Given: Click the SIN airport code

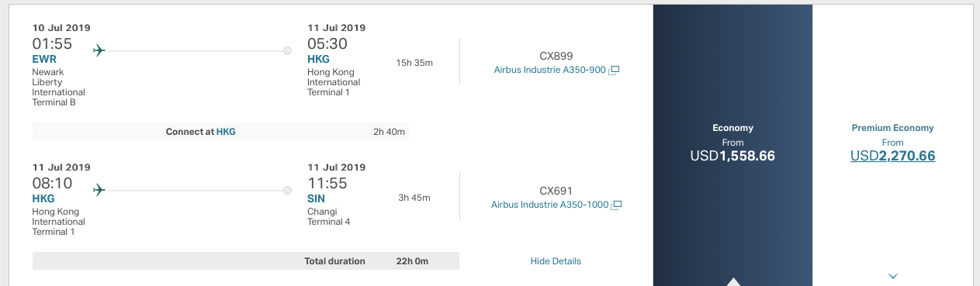Looking at the screenshot, I should coord(317,199).
